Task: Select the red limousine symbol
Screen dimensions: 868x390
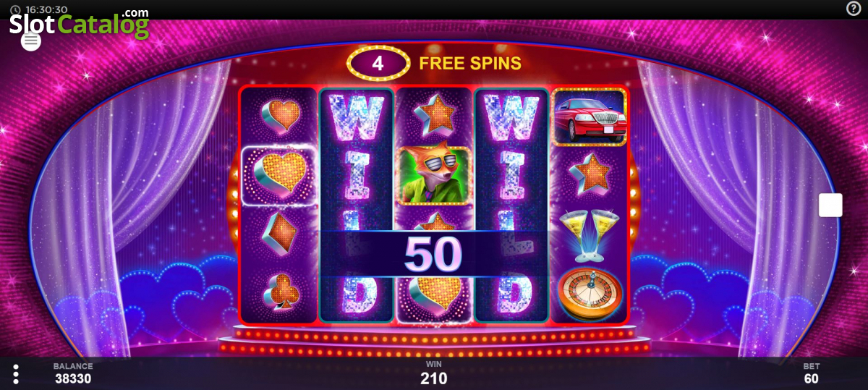Action: [590, 118]
